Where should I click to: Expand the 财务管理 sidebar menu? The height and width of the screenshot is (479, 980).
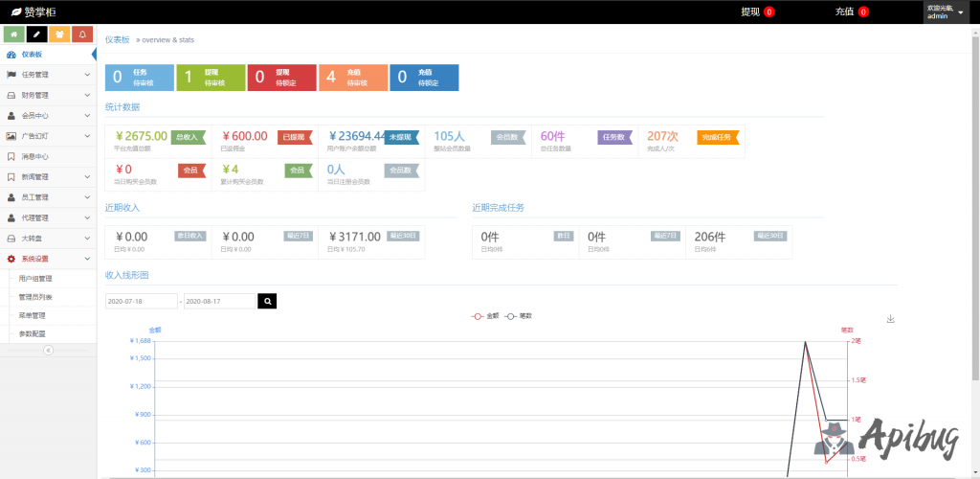coord(48,95)
